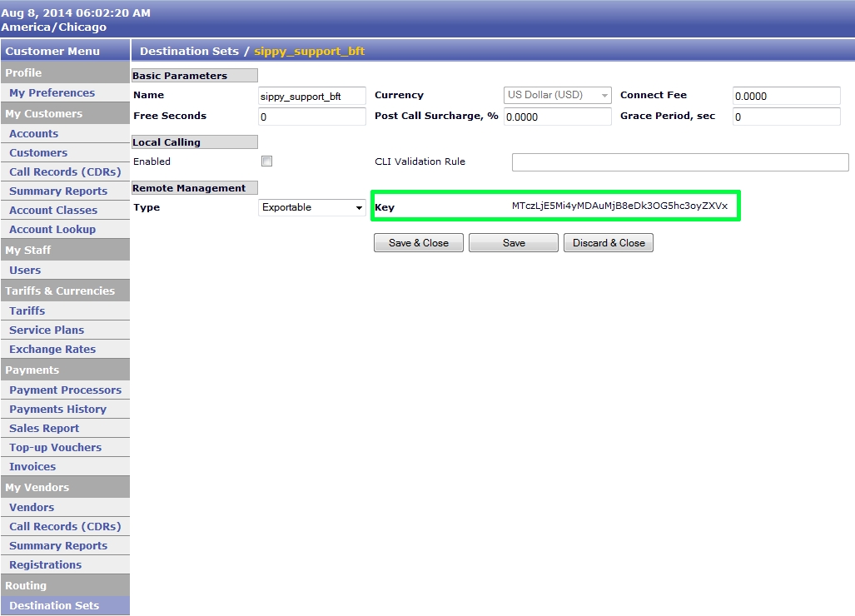Select the Free Seconds value field

point(311,116)
